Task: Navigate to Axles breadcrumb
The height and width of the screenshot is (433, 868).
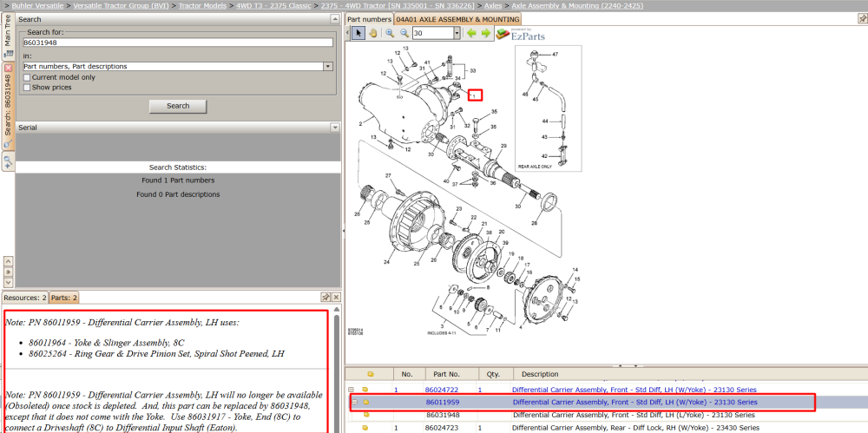Action: pyautogui.click(x=493, y=5)
